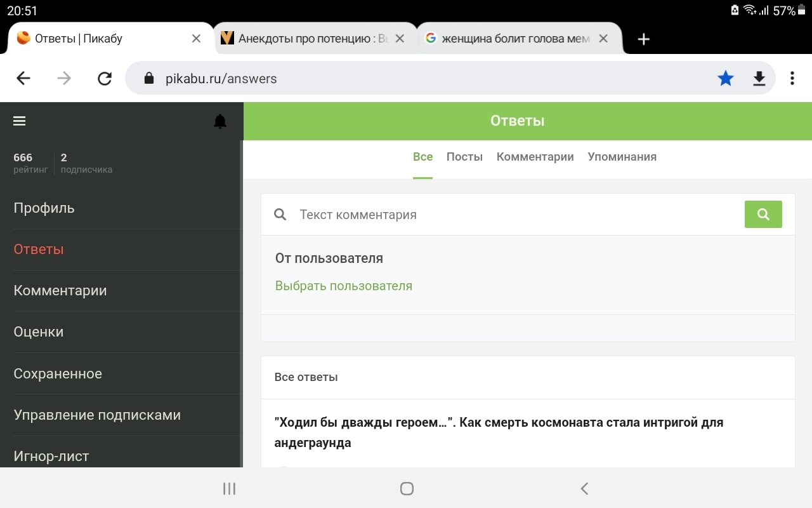The width and height of the screenshot is (812, 508).
Task: Open a new browser tab with plus
Action: (644, 39)
